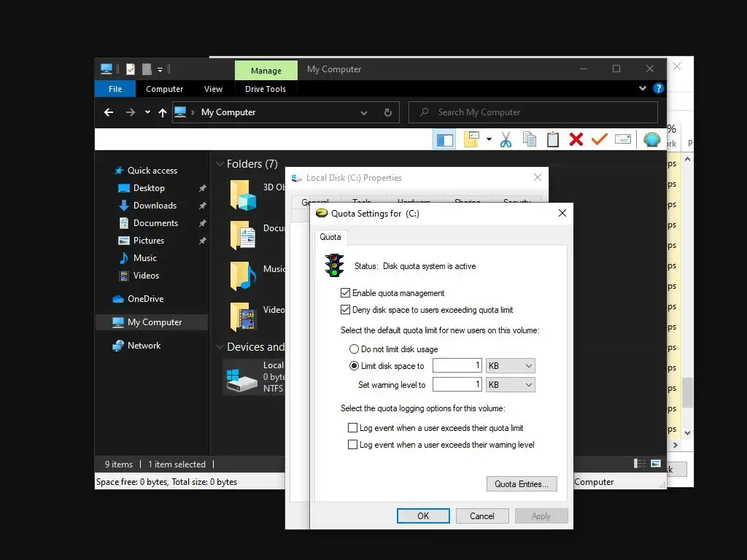Click the Paste clipboard icon
This screenshot has width=747, height=560.
[553, 139]
